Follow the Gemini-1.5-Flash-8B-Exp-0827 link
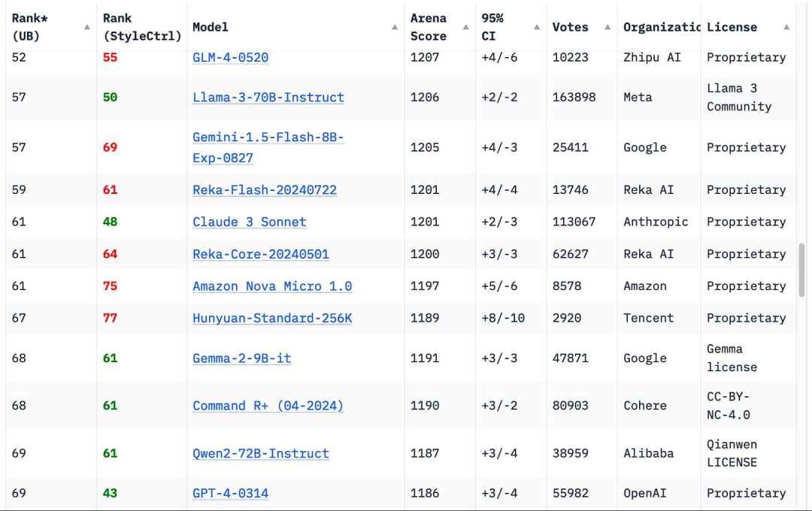812x511 pixels. coord(268,147)
